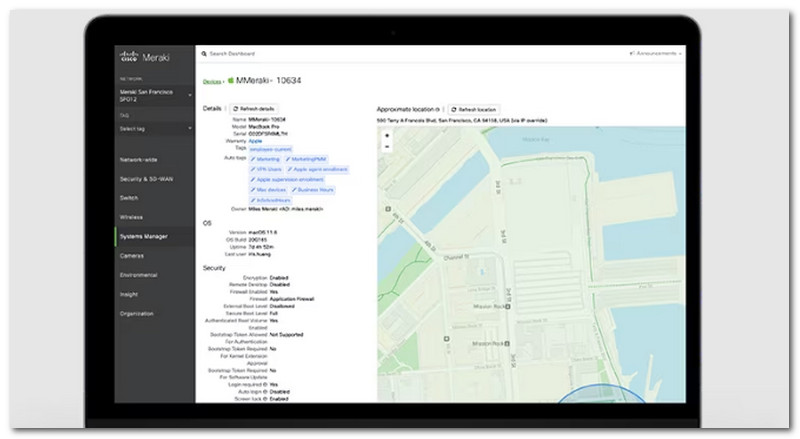Zoom in the map with plus
Screen dimensions: 800x439
tap(387, 136)
